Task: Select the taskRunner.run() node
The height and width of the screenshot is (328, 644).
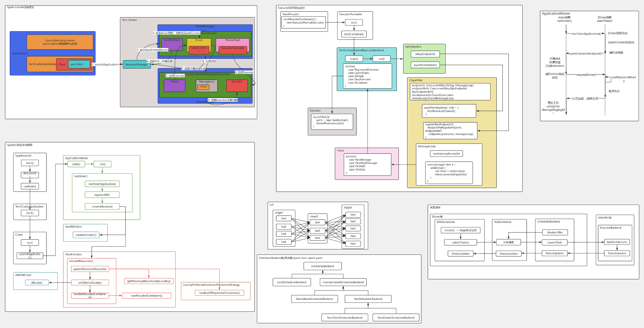Action: (617, 242)
